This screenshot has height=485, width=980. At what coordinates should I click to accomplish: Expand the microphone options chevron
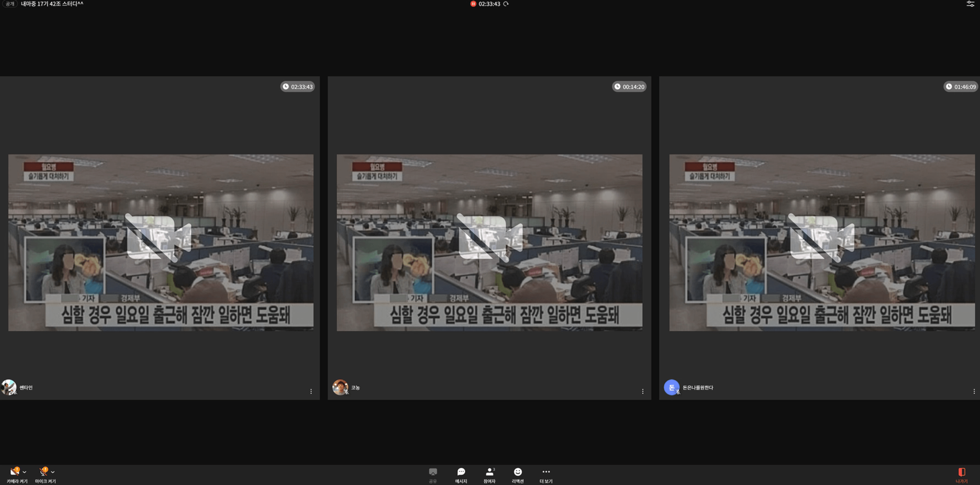tap(53, 472)
